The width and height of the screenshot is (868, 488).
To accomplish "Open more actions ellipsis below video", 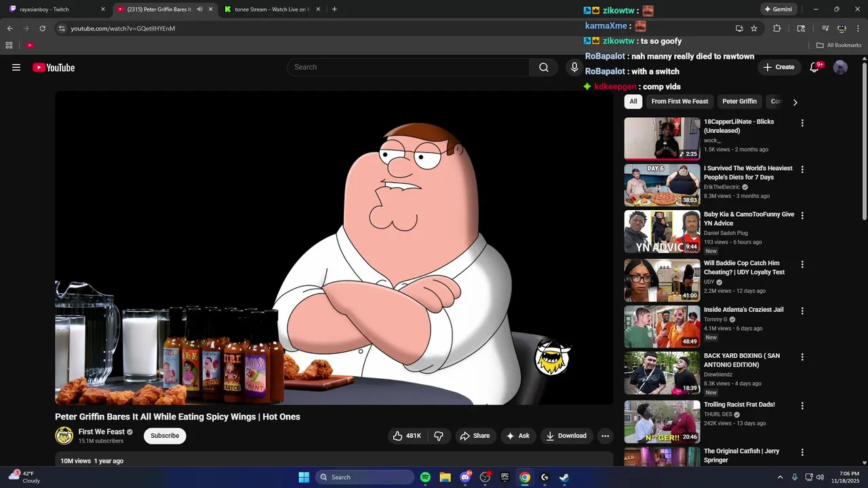I will [606, 436].
